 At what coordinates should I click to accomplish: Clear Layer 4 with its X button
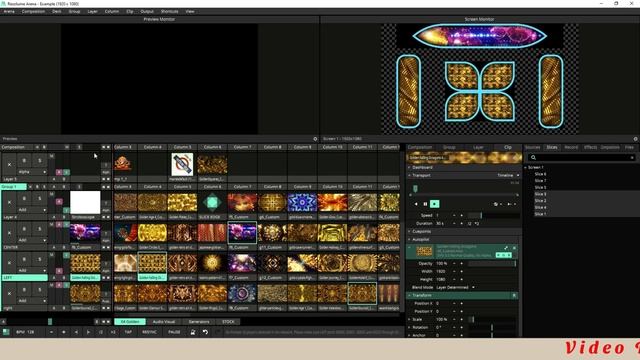pos(9,202)
